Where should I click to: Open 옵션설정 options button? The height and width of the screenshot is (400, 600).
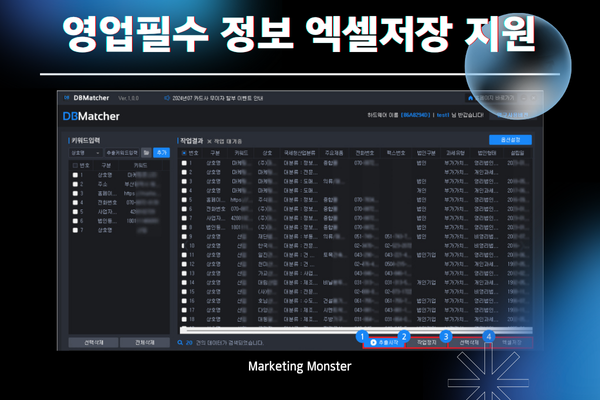coord(510,140)
